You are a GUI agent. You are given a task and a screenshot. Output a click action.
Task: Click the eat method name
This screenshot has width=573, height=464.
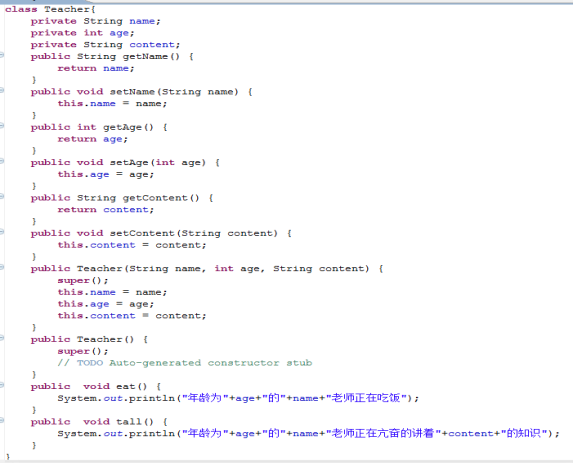click(126, 386)
